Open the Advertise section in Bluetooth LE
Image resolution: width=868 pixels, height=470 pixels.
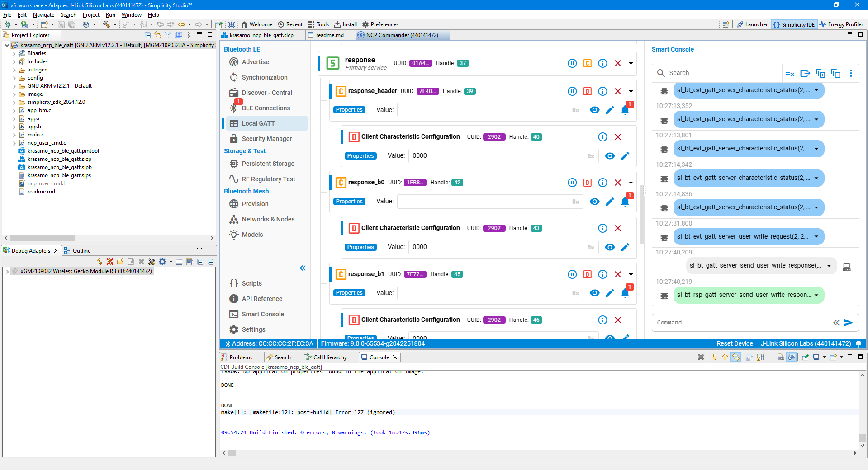coord(255,62)
